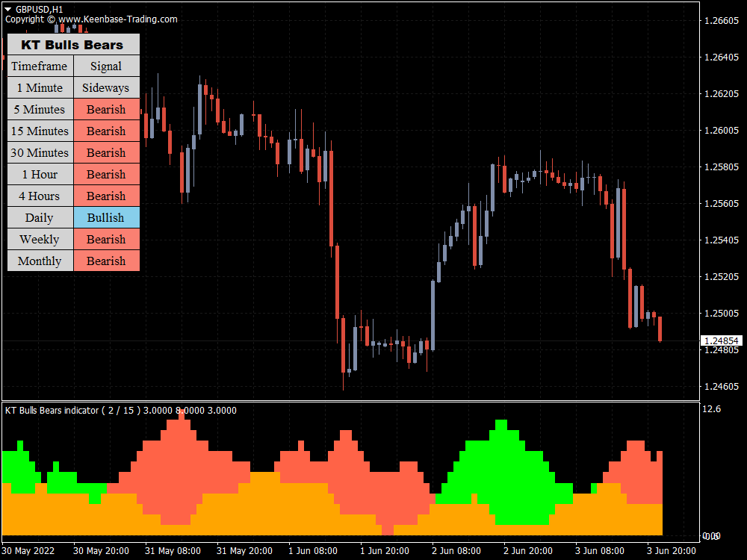Click the Timeframe column header
Viewport: 747px width, 560px height.
click(40, 66)
